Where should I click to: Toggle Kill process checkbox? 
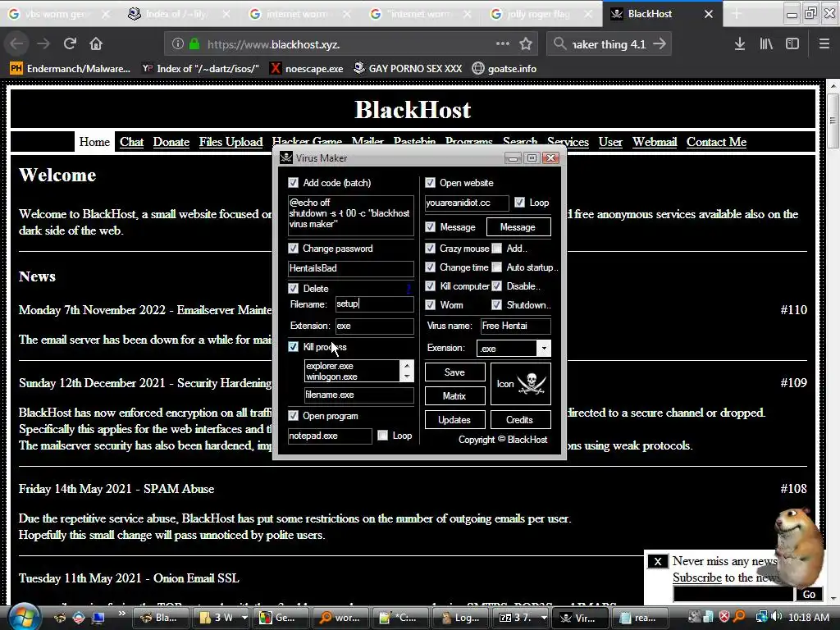293,347
